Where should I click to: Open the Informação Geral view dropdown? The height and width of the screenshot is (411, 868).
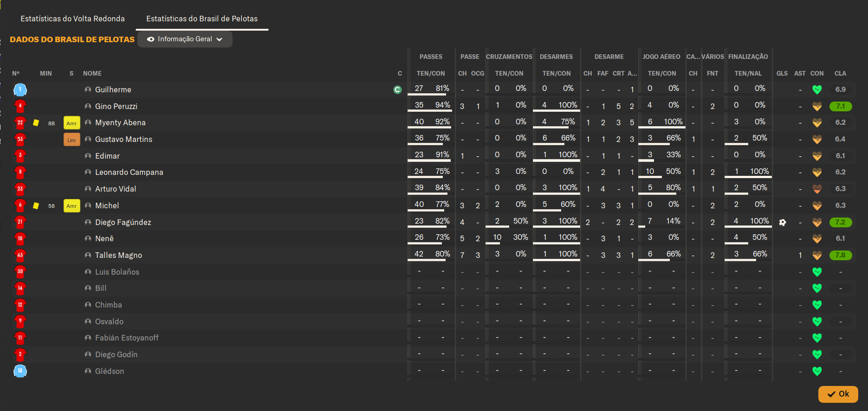pyautogui.click(x=185, y=39)
